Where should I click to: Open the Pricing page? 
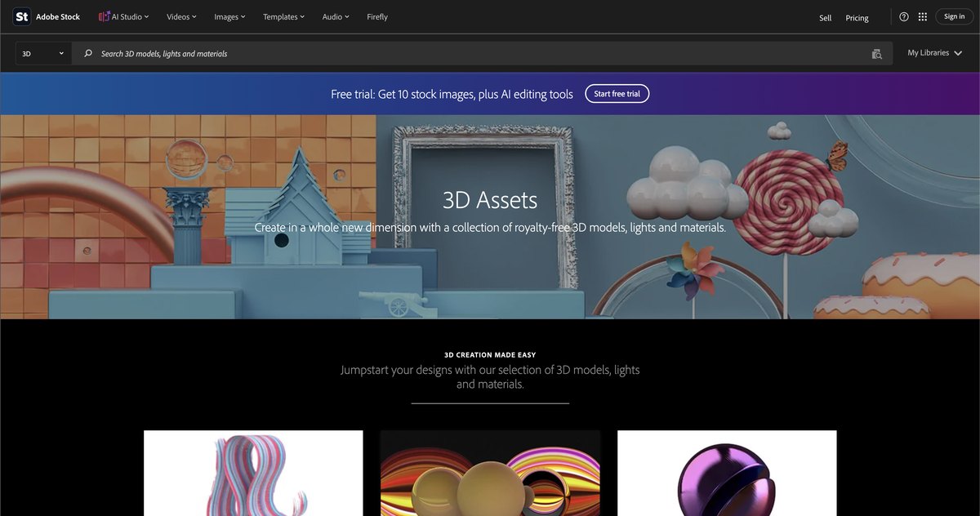click(x=857, y=18)
